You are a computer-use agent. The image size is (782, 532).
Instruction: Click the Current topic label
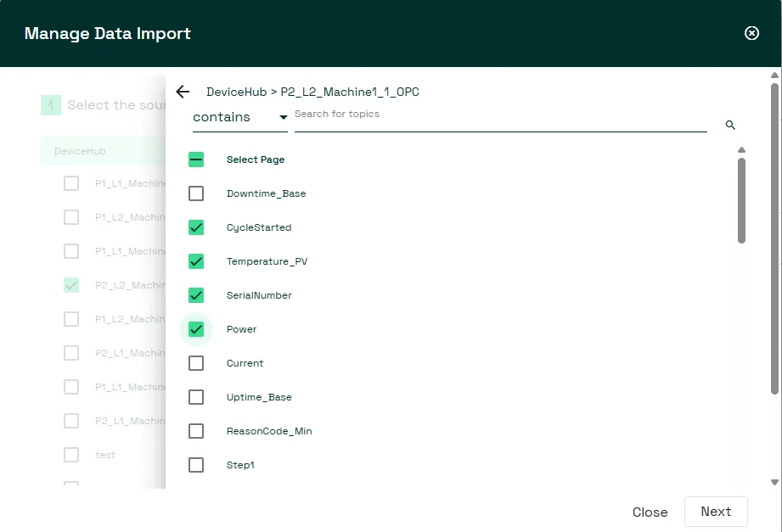tap(245, 363)
